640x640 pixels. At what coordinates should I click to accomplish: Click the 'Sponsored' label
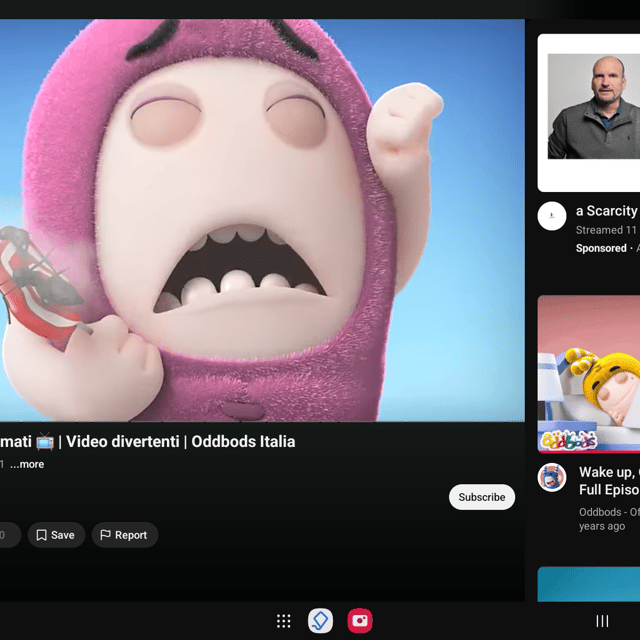click(601, 248)
